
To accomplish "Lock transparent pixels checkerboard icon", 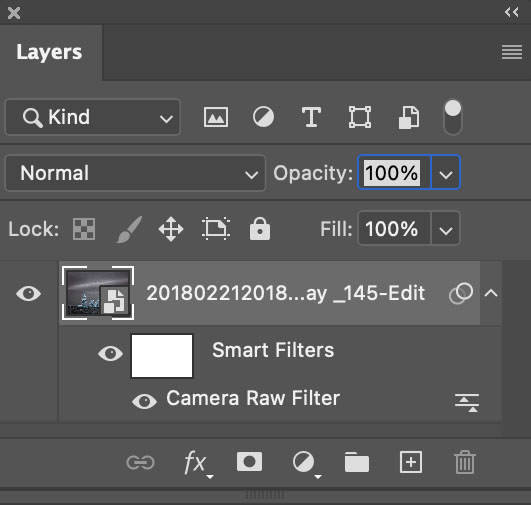I will [x=84, y=229].
